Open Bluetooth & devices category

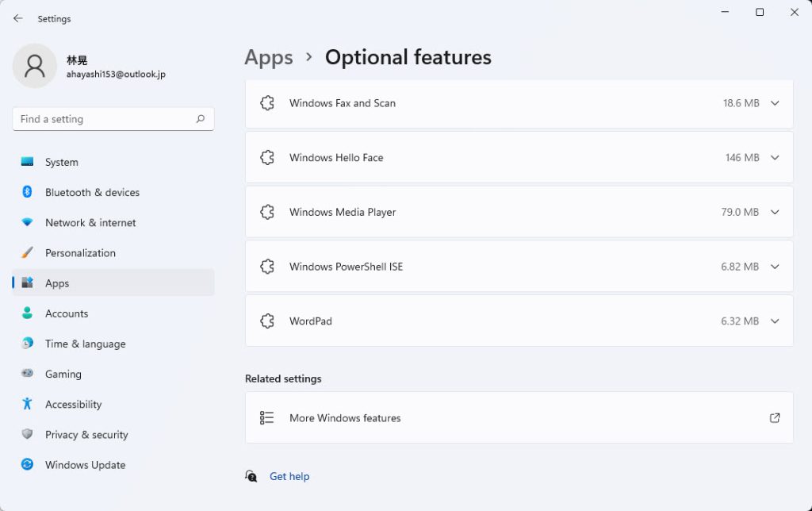point(113,192)
